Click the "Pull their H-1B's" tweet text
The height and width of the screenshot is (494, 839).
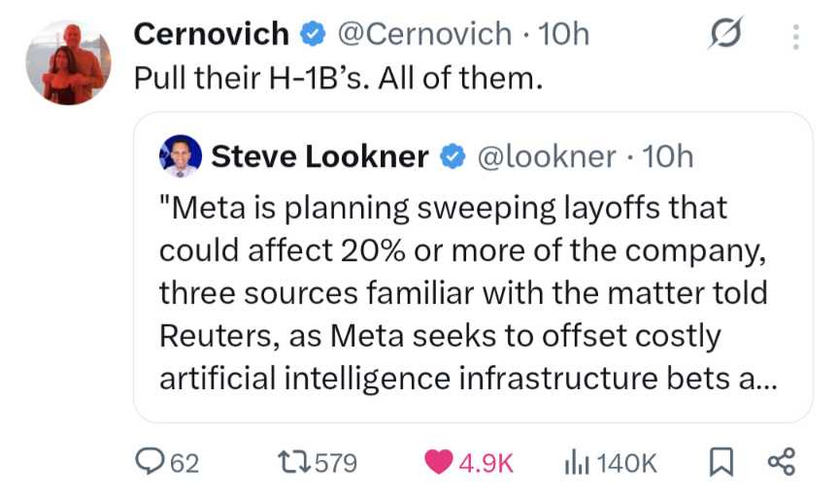[x=338, y=80]
